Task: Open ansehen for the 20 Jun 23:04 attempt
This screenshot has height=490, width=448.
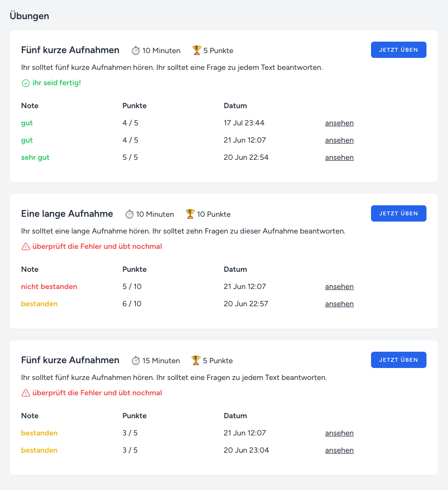Action: point(339,450)
